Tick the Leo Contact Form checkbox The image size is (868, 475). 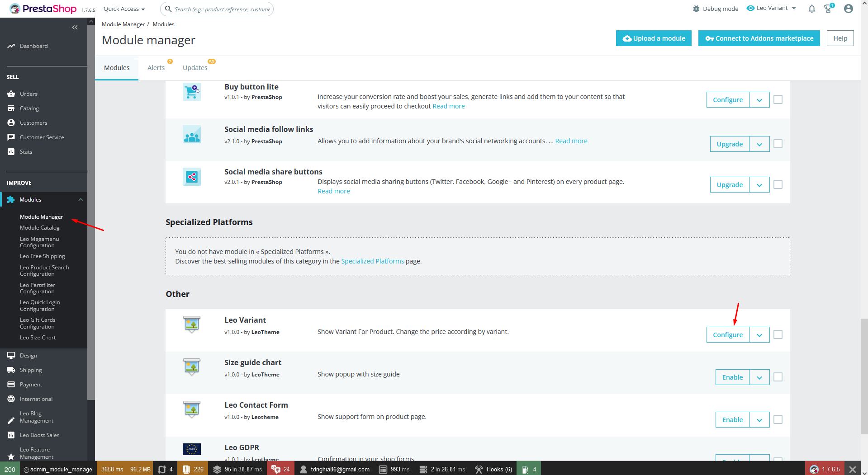pyautogui.click(x=778, y=419)
